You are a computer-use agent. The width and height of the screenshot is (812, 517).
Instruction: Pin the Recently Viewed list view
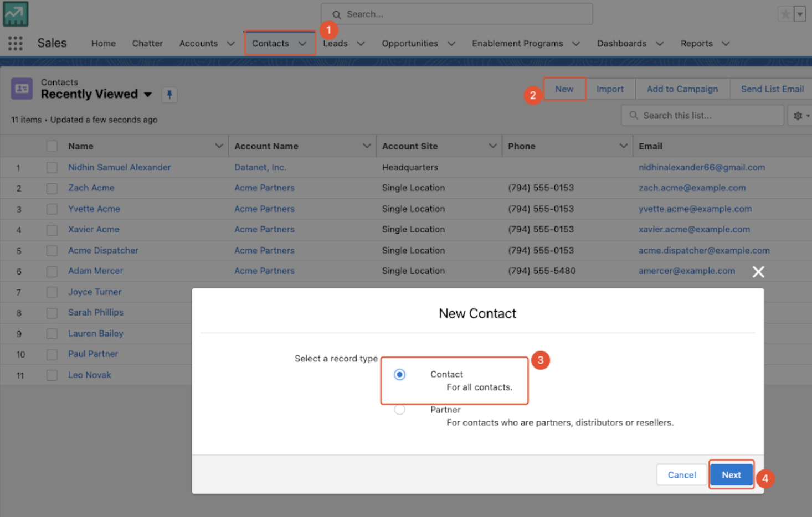(x=169, y=95)
